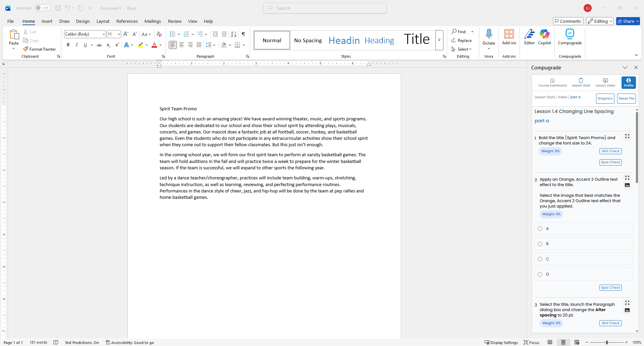The width and height of the screenshot is (644, 346).
Task: Toggle bold formatting
Action: coord(68,45)
